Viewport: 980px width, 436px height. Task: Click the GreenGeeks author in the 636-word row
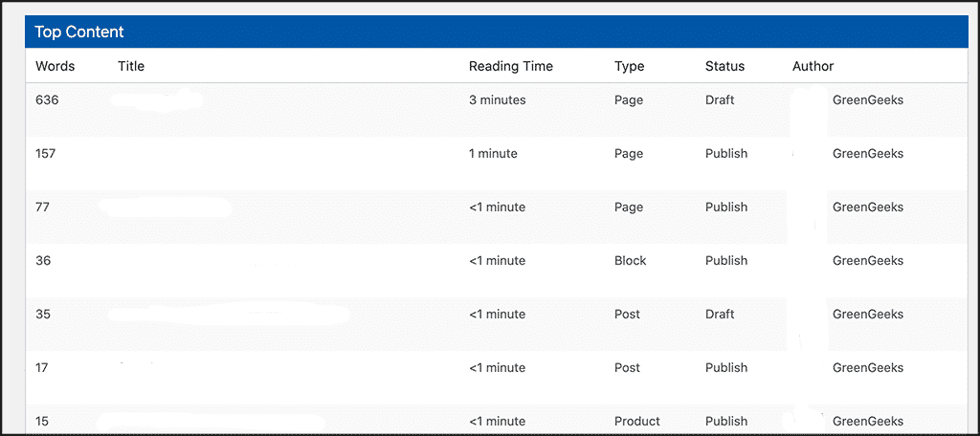pos(868,100)
